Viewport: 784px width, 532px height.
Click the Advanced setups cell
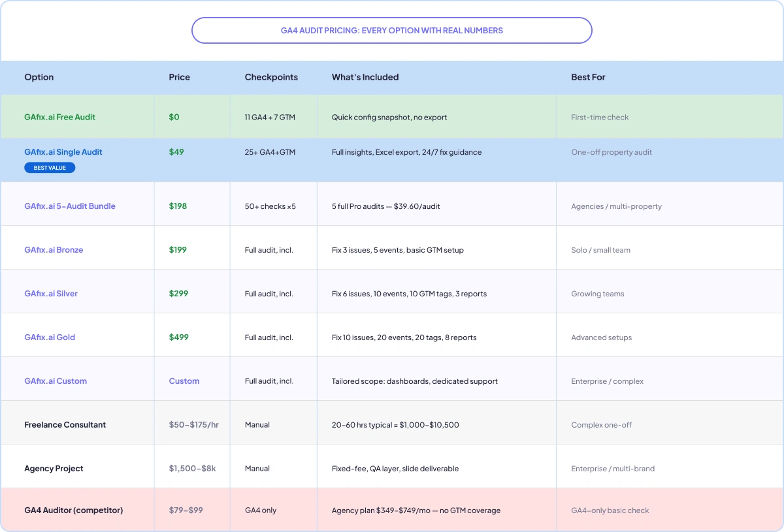[x=601, y=337]
